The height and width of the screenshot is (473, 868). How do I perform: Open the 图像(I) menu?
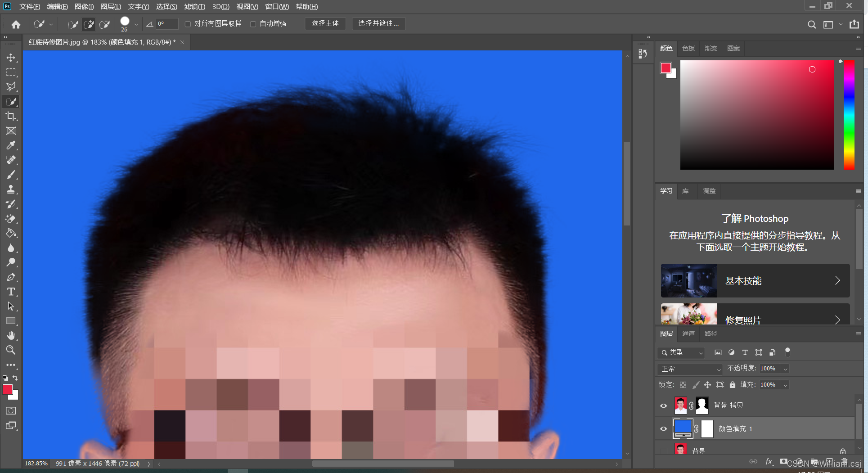tap(84, 6)
